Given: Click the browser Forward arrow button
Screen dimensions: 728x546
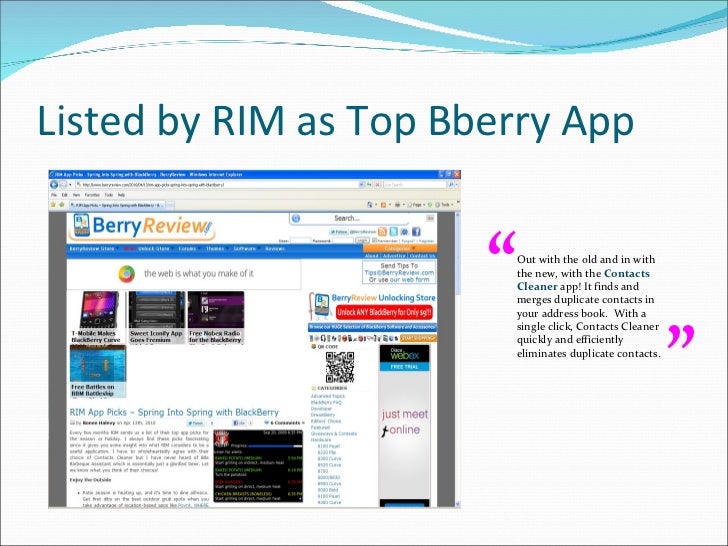Looking at the screenshot, I should click(x=63, y=185).
